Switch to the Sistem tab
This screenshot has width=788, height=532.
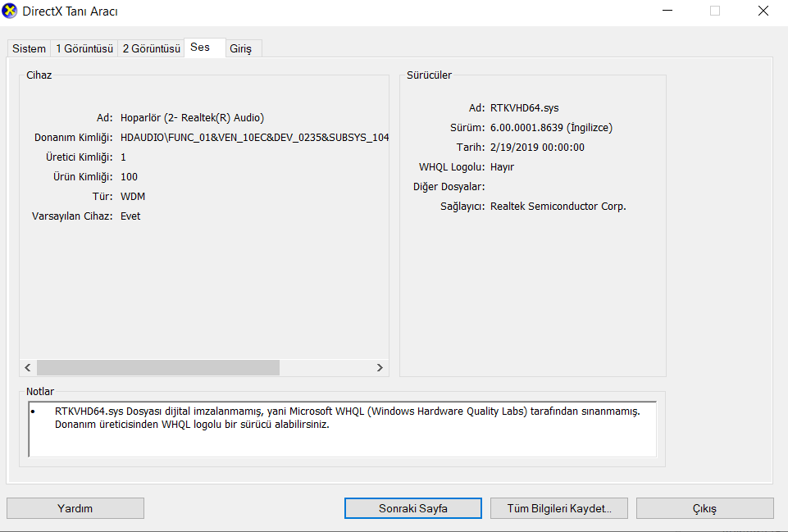30,48
